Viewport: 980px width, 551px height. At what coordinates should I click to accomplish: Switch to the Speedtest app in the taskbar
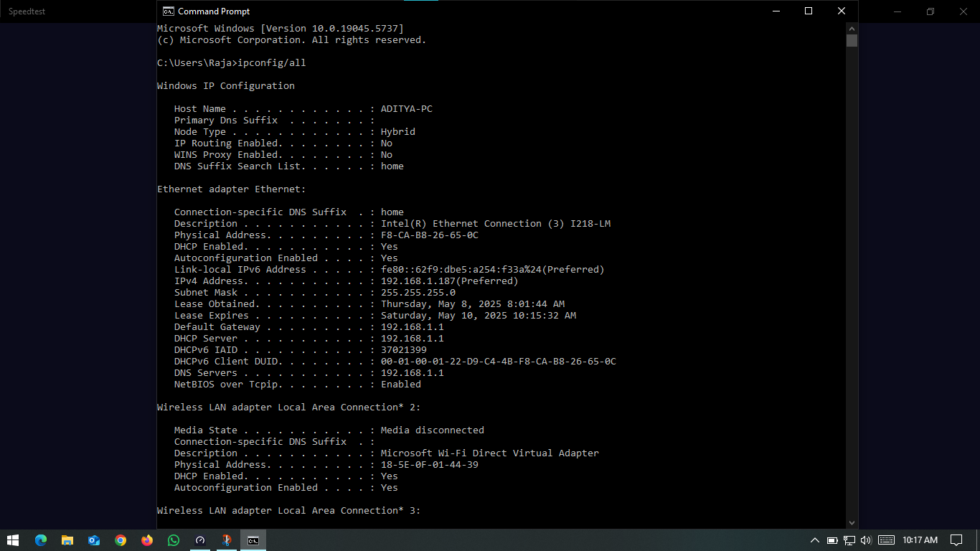click(200, 540)
